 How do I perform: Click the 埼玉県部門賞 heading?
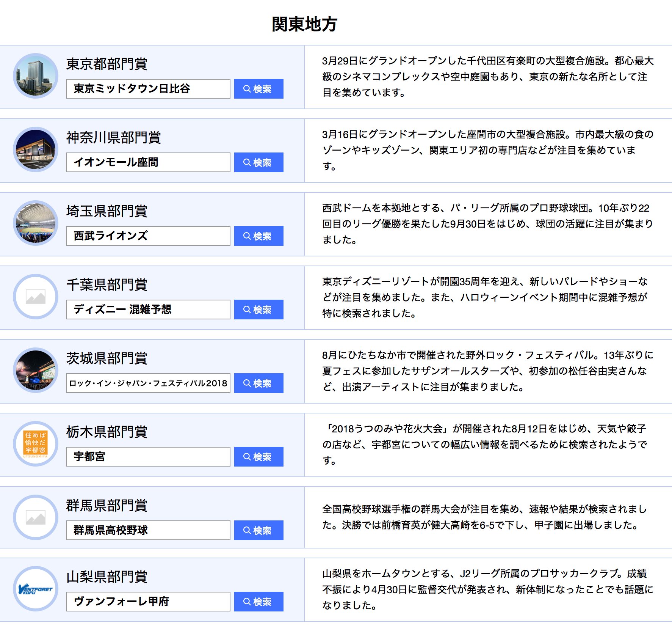tap(107, 211)
